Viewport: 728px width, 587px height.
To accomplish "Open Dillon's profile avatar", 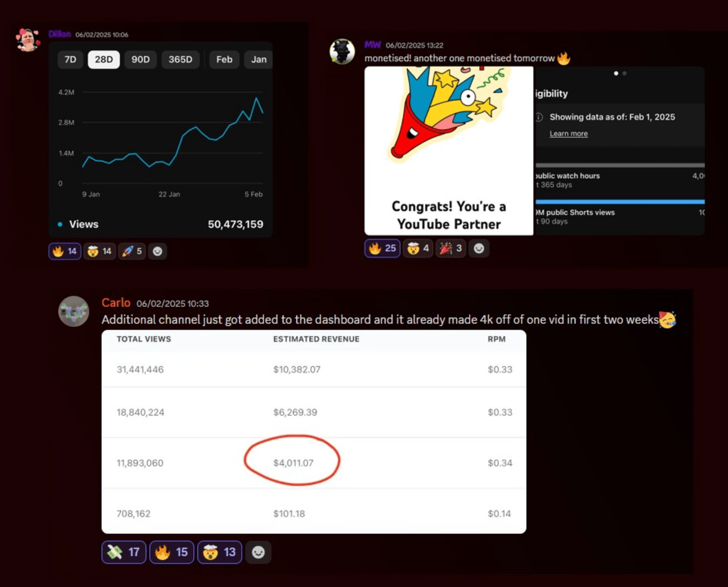I will click(28, 40).
